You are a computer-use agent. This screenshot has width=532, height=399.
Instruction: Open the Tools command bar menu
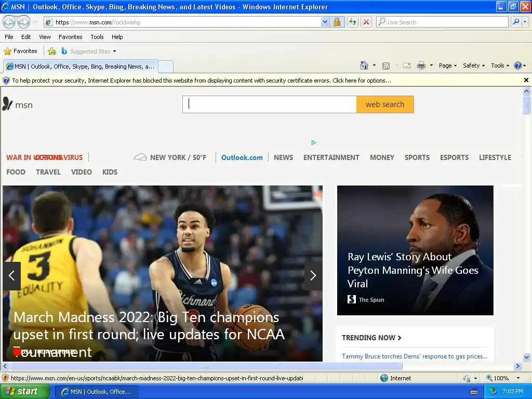[x=500, y=65]
